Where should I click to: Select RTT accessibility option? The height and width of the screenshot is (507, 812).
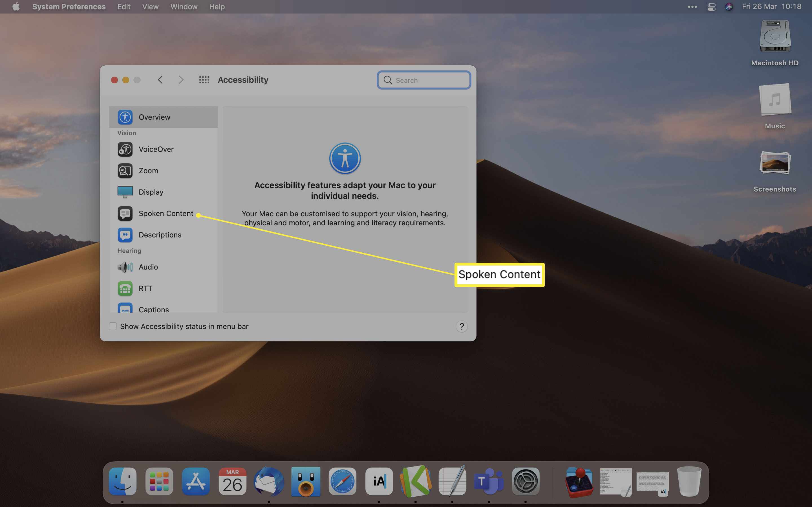point(145,288)
